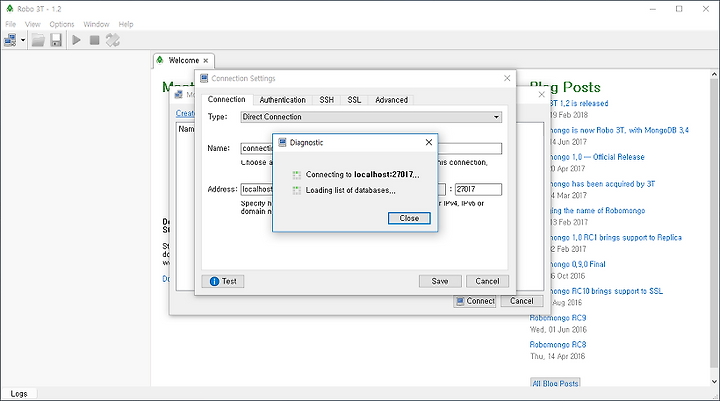Click the execute play toolbar icon
The image size is (720, 401).
pyautogui.click(x=77, y=40)
